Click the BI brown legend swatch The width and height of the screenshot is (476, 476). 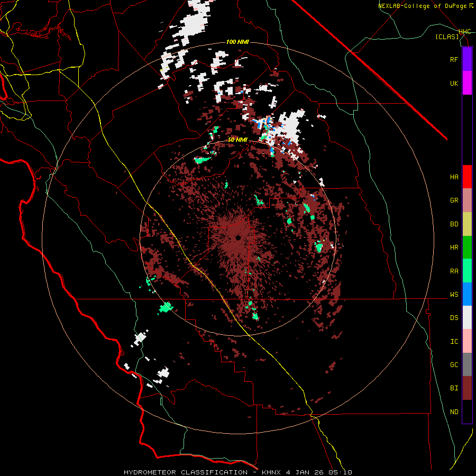coord(467,388)
